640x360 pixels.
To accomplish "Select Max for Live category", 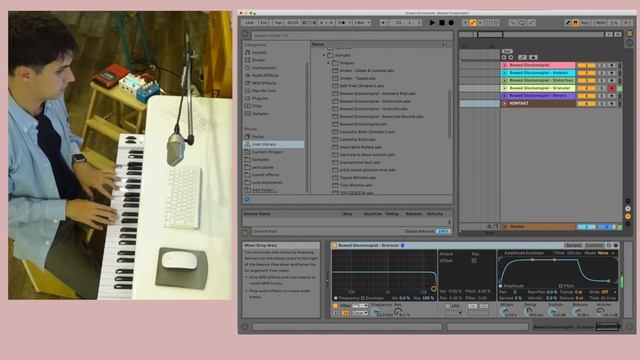I will click(x=264, y=91).
